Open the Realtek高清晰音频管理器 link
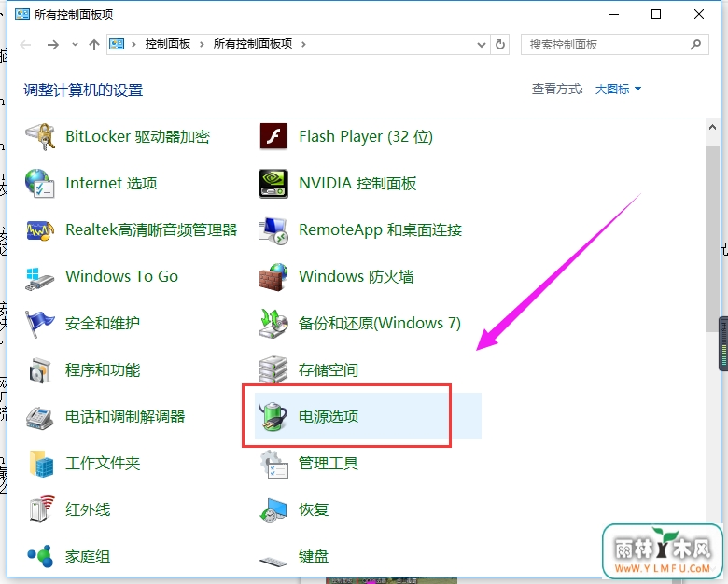This screenshot has width=728, height=584. [151, 229]
